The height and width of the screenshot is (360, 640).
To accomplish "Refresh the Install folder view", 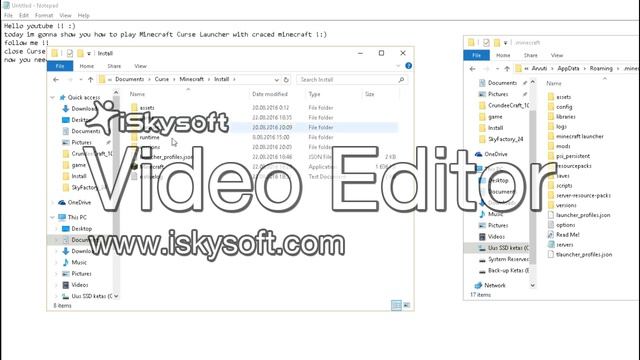I will [x=286, y=80].
